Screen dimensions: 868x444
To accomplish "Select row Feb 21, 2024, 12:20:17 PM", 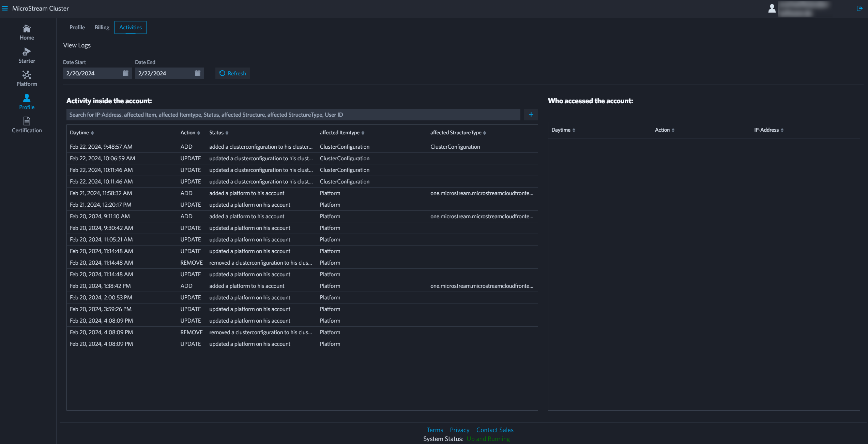I will (x=302, y=205).
